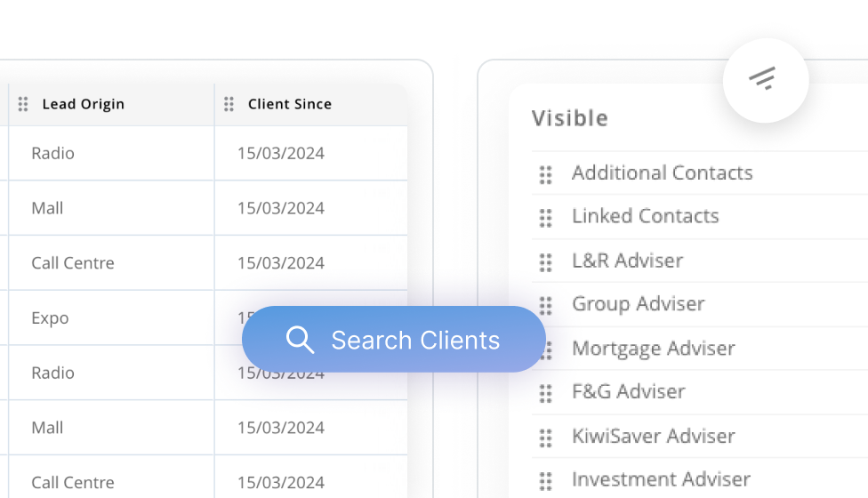Click the Expo lead origin cell
Image resolution: width=868 pixels, height=498 pixels.
[111, 317]
